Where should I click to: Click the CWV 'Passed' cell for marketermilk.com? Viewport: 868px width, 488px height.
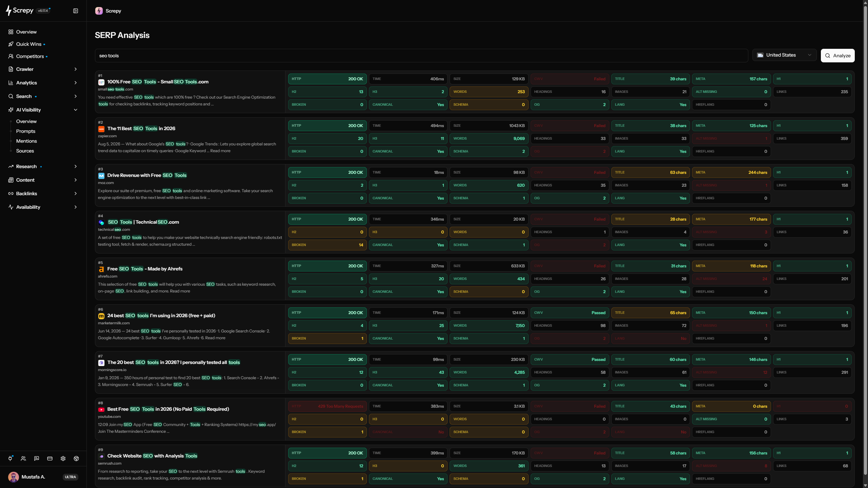pos(570,313)
